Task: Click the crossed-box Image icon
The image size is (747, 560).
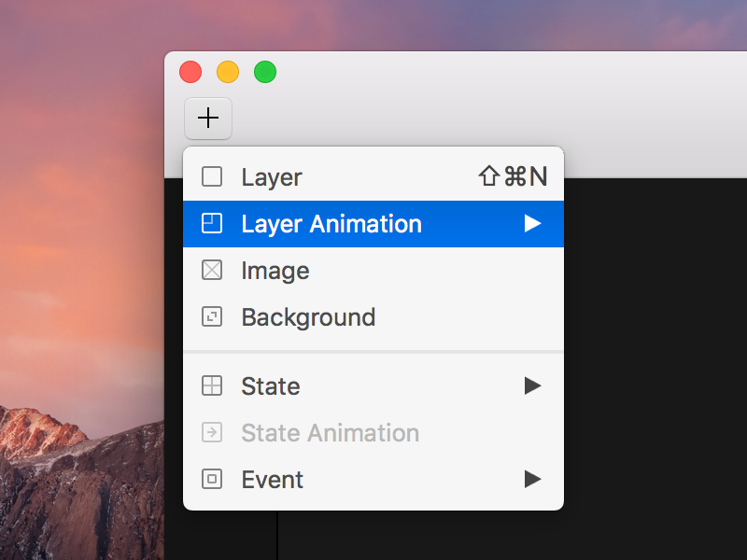Action: pos(212,271)
